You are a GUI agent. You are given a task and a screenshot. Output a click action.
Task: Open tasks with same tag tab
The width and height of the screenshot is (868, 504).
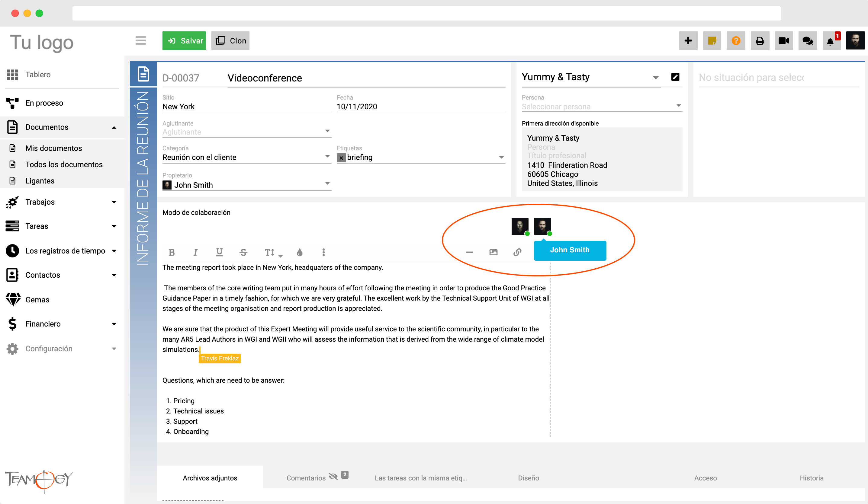[421, 478]
